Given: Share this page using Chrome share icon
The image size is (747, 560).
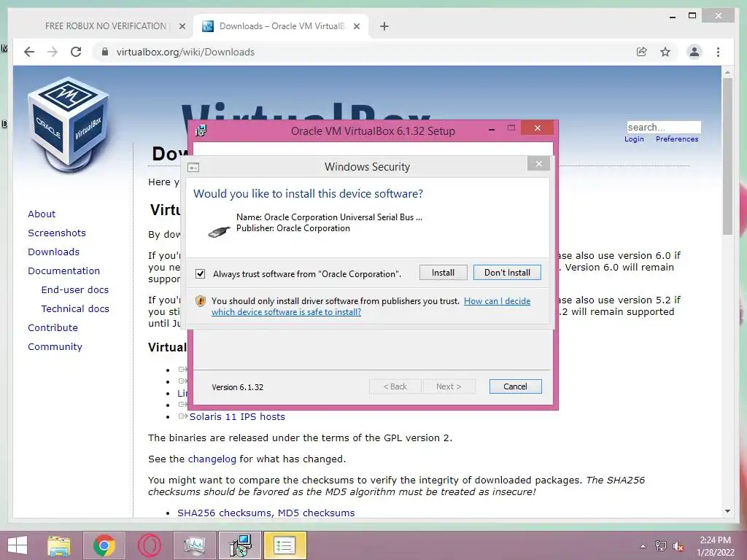Looking at the screenshot, I should [642, 52].
